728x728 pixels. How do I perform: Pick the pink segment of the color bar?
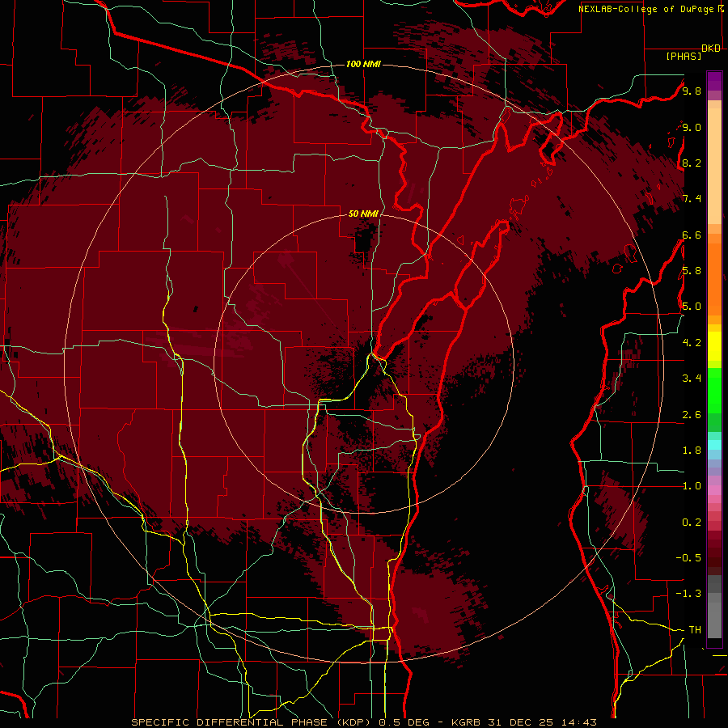tap(714, 490)
